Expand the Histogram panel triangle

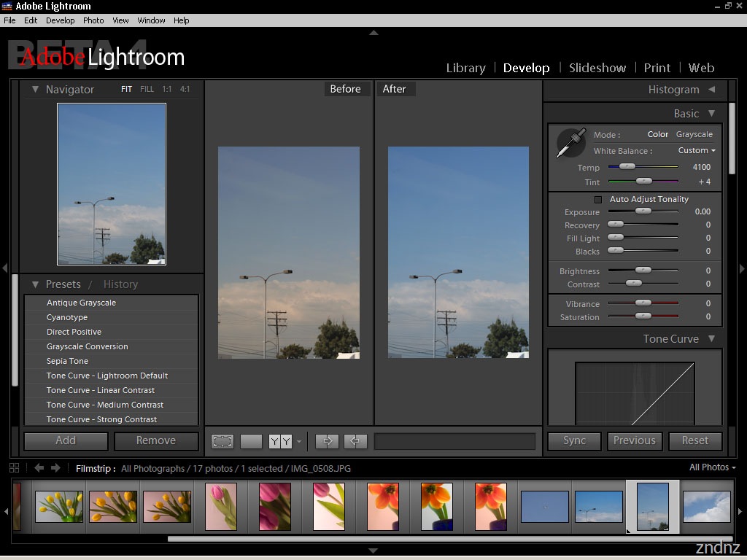coord(712,89)
